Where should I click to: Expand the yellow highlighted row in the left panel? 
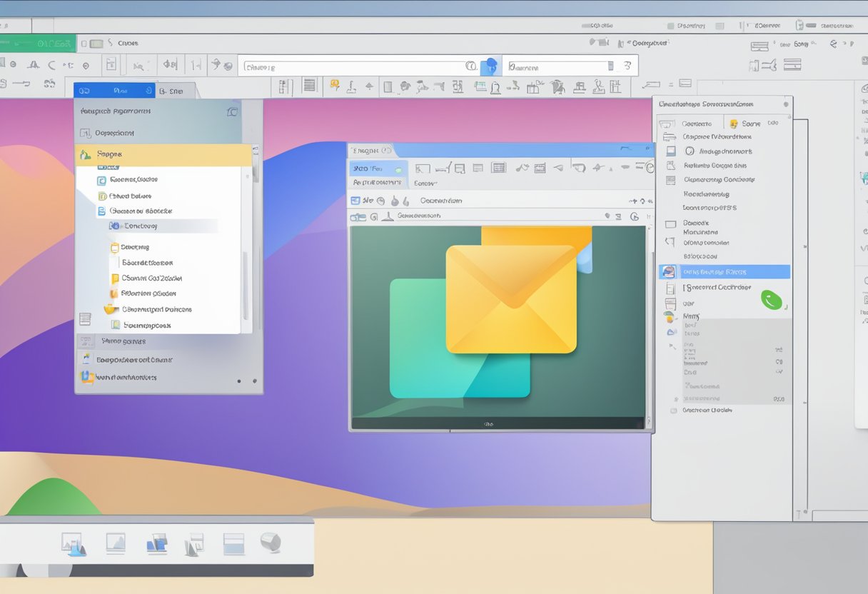tap(163, 154)
